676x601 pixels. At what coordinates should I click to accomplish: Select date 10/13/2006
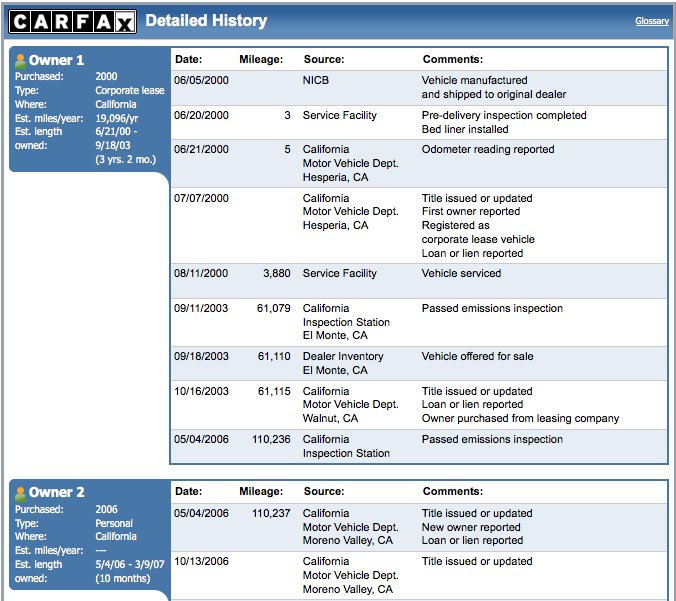[x=201, y=561]
